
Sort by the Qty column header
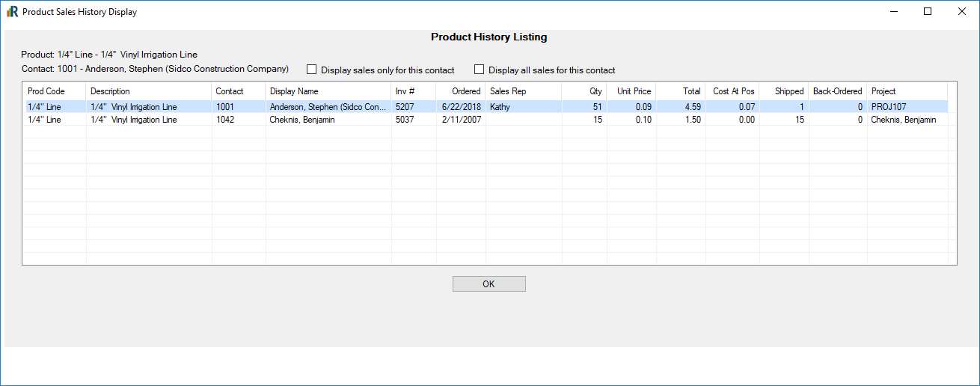[584, 91]
